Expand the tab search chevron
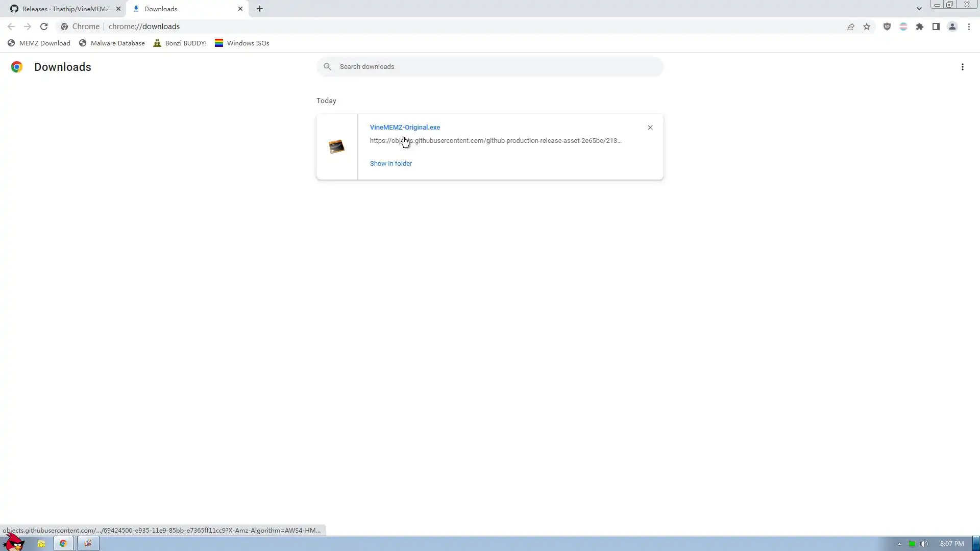The image size is (980, 551). 919,9
